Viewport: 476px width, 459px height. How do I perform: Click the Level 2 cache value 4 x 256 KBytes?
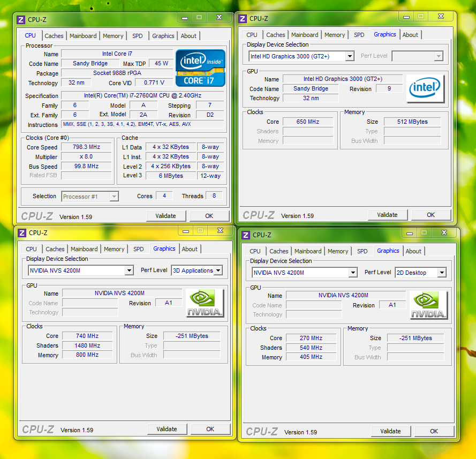pos(171,167)
